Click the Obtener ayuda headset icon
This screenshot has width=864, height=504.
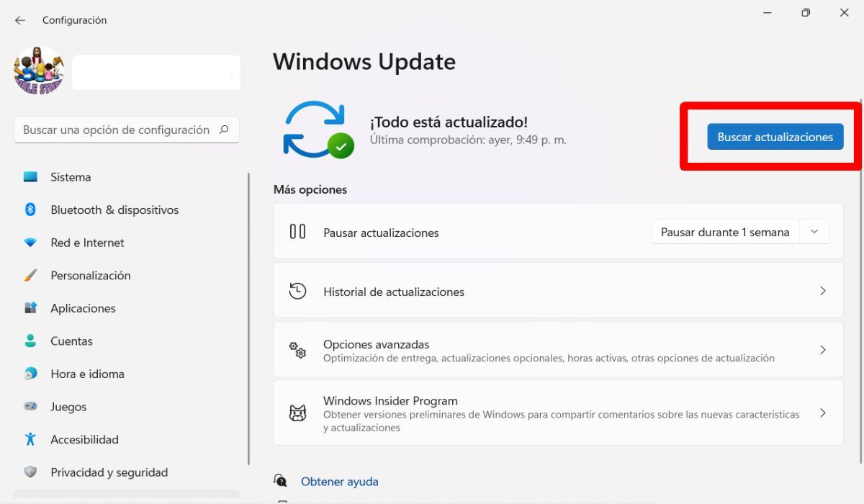pyautogui.click(x=280, y=481)
